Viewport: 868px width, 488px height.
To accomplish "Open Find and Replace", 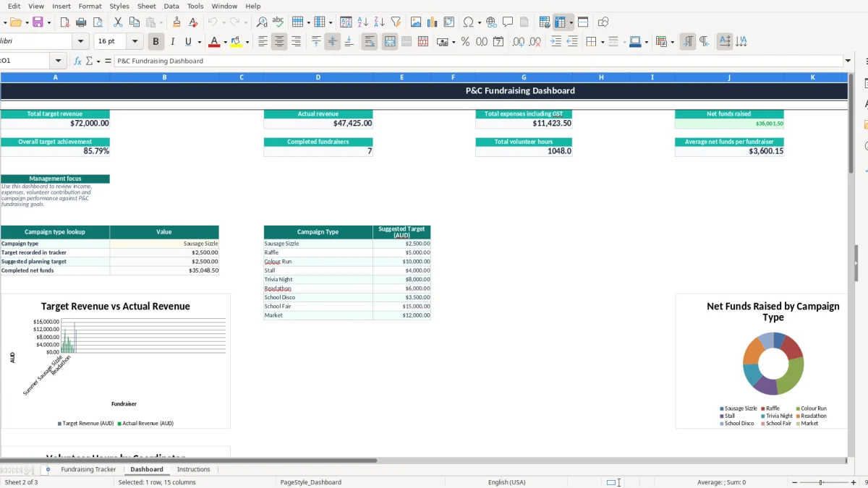I will click(x=262, y=22).
